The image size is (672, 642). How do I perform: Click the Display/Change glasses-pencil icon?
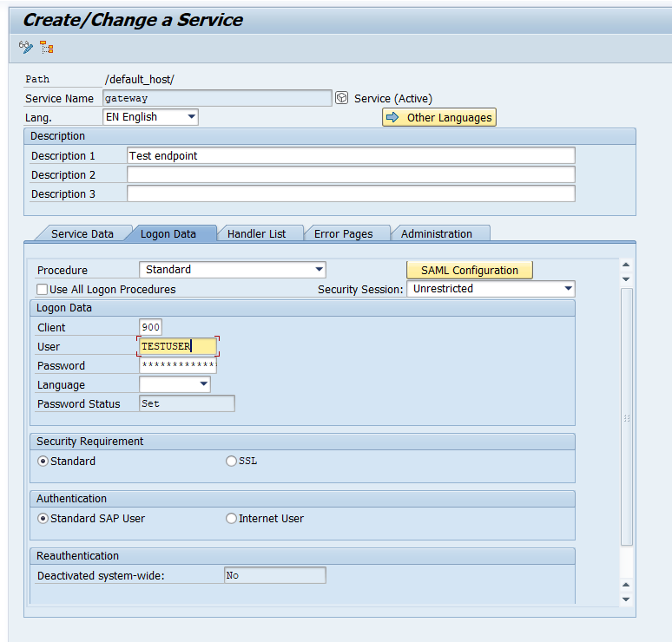[26, 47]
